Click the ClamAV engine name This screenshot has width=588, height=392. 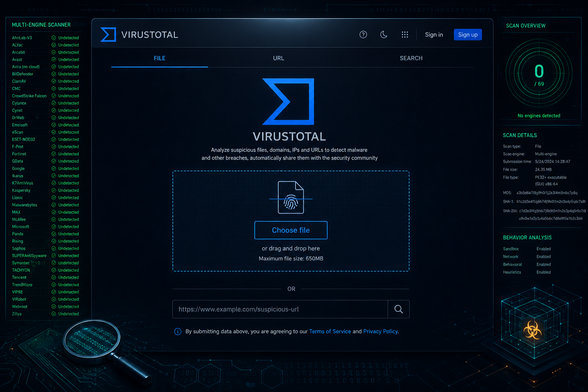point(19,82)
